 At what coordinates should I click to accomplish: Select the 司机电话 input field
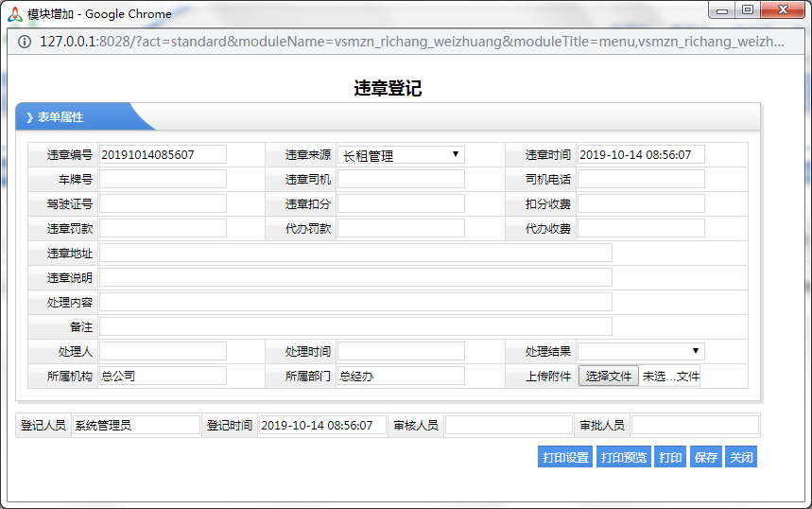[x=640, y=180]
